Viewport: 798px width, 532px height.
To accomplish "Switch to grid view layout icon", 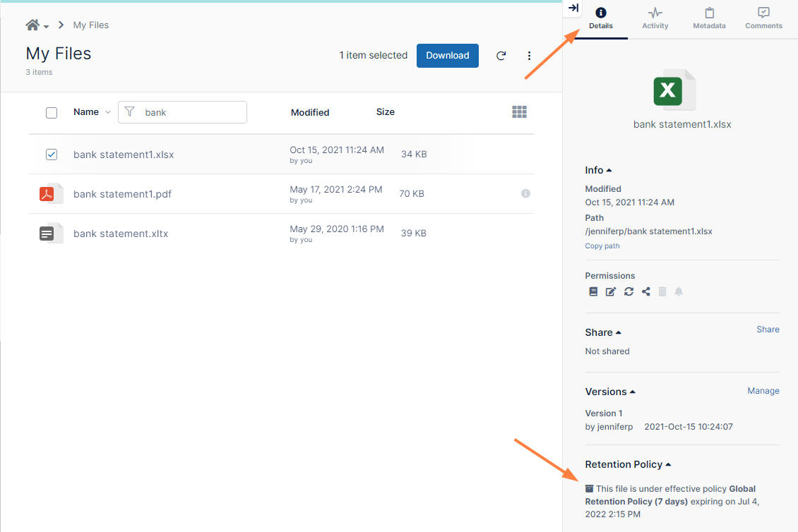I will (519, 112).
